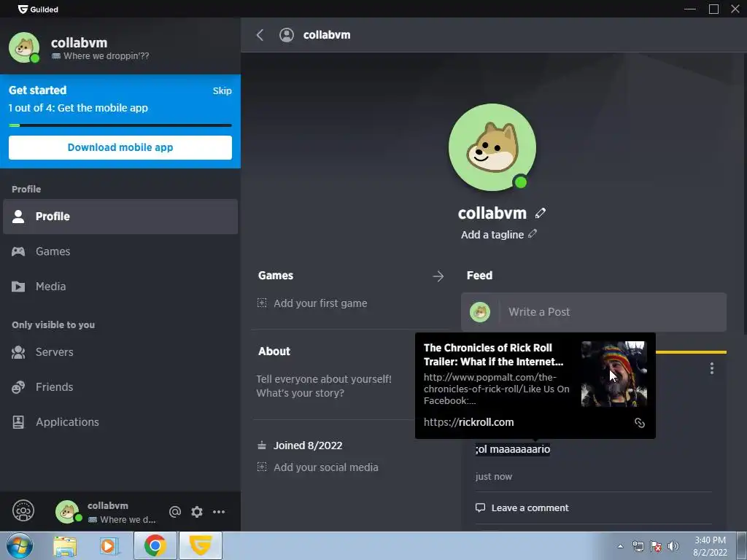Open Applications in the sidebar
747x560 pixels.
tap(120, 422)
